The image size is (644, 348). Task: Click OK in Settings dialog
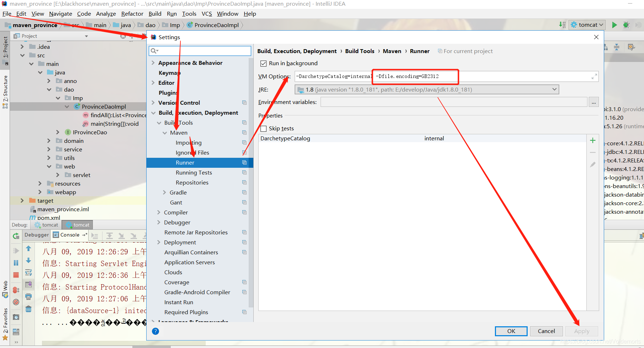click(511, 331)
